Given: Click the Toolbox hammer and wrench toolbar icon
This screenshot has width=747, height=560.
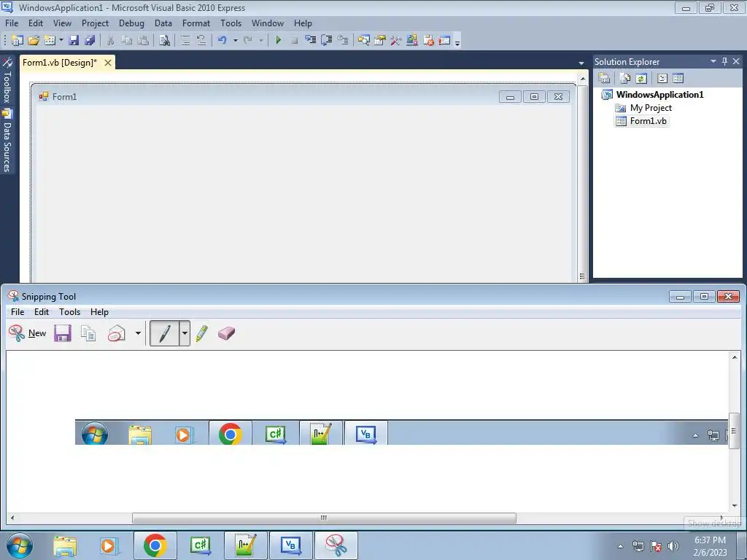Looking at the screenshot, I should pos(396,41).
